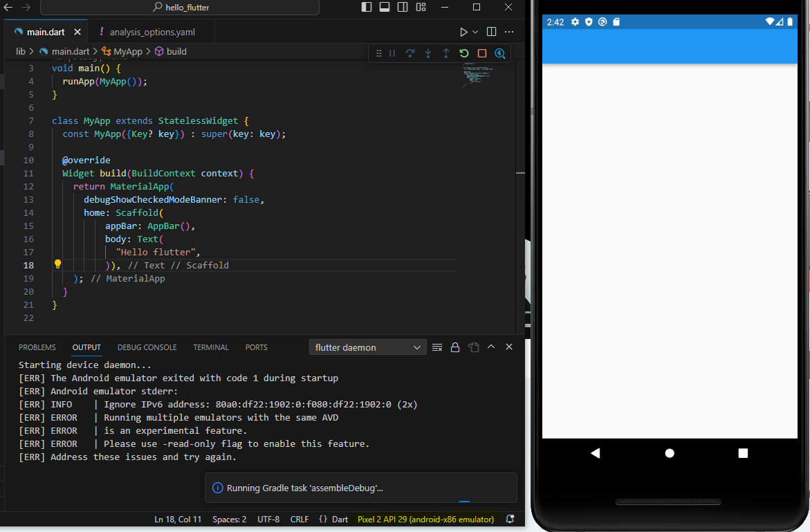Select the lib breadcrumb
The height and width of the screenshot is (532, 810).
[x=21, y=52]
